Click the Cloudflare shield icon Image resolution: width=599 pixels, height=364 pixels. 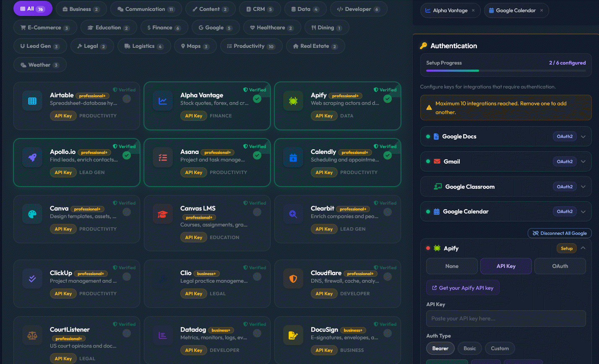click(x=293, y=278)
